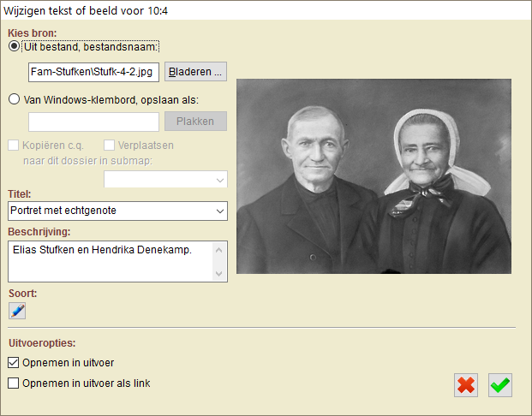
Task: Click the file name field Stufk-4-2.jpg
Action: click(x=93, y=72)
